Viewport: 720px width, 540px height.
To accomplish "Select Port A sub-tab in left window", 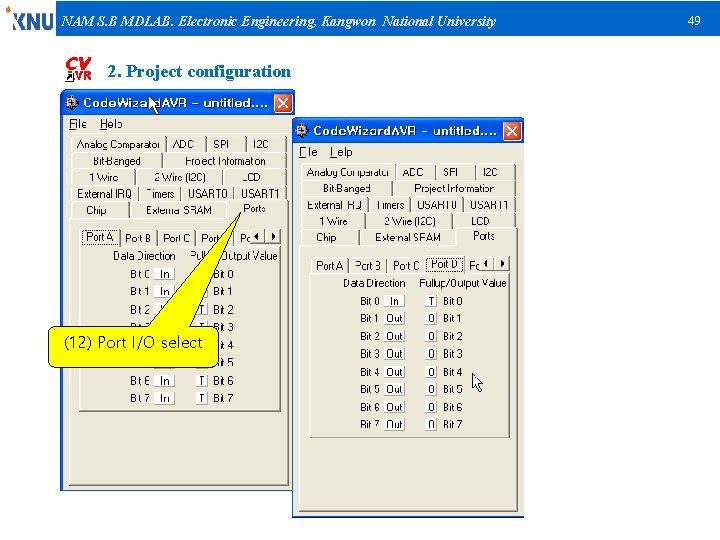I will 100,237.
